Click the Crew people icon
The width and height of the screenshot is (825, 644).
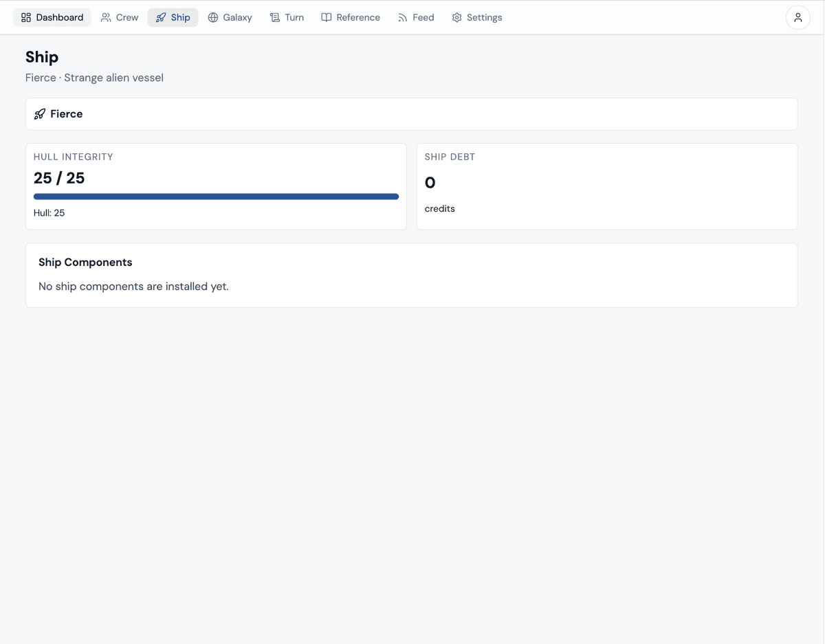pos(106,17)
